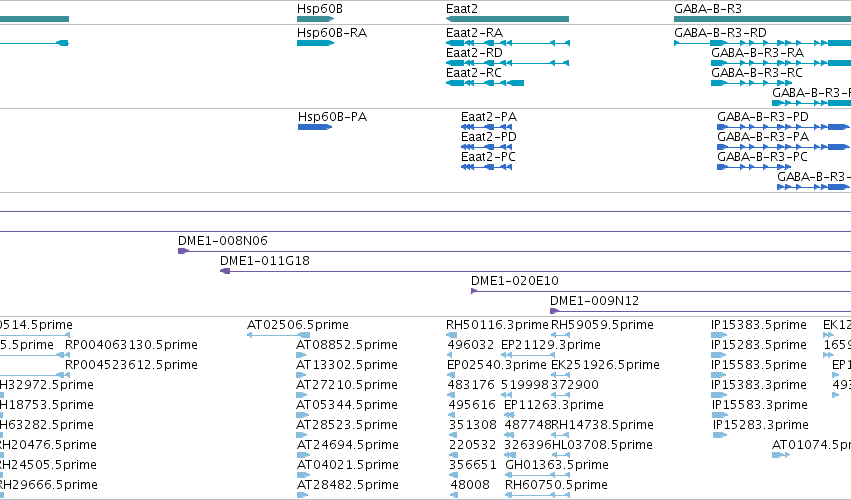Image resolution: width=851 pixels, height=500 pixels.
Task: Select the Eaat2-RA transcript label
Action: pyautogui.click(x=474, y=33)
